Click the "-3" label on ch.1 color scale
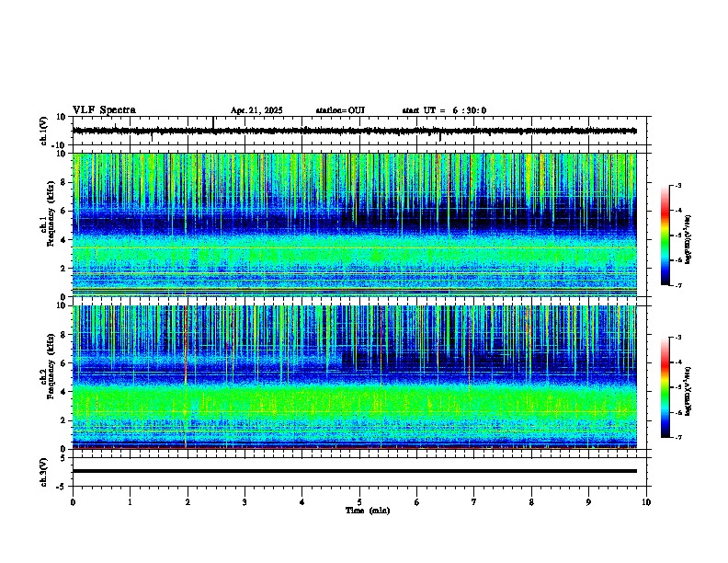The image size is (728, 563). pos(678,185)
